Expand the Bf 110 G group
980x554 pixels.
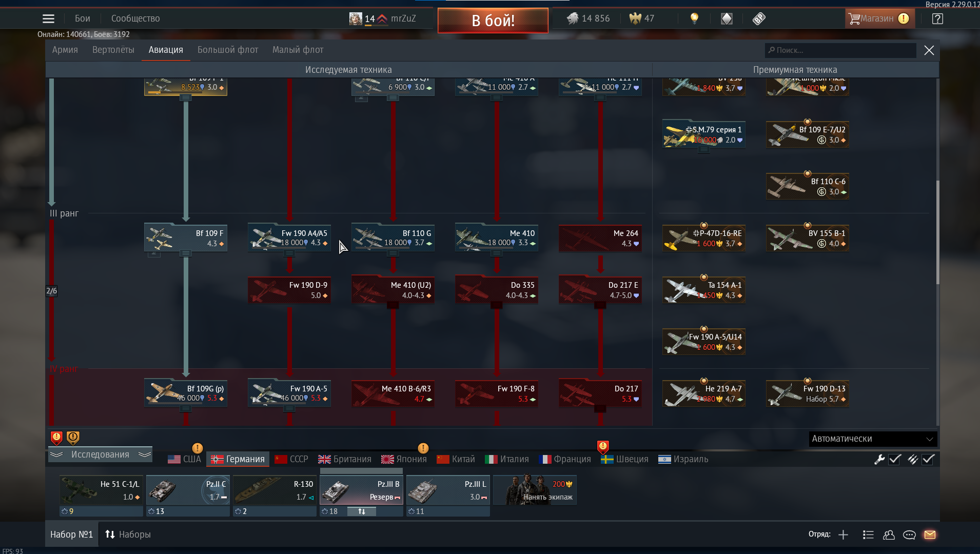coord(393,253)
